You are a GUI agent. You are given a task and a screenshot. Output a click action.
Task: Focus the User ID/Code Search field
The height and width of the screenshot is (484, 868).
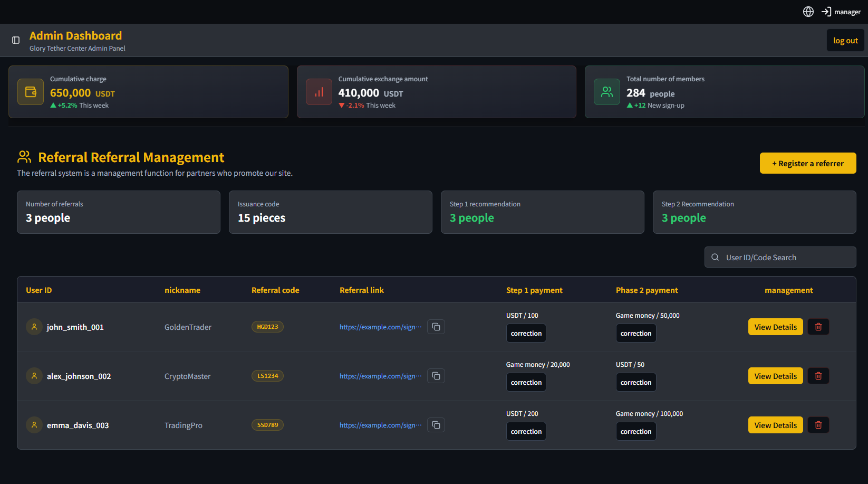(786, 257)
